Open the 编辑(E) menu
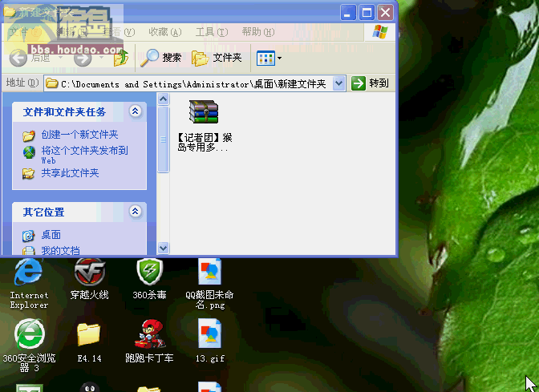Image resolution: width=539 pixels, height=392 pixels. coord(72,32)
